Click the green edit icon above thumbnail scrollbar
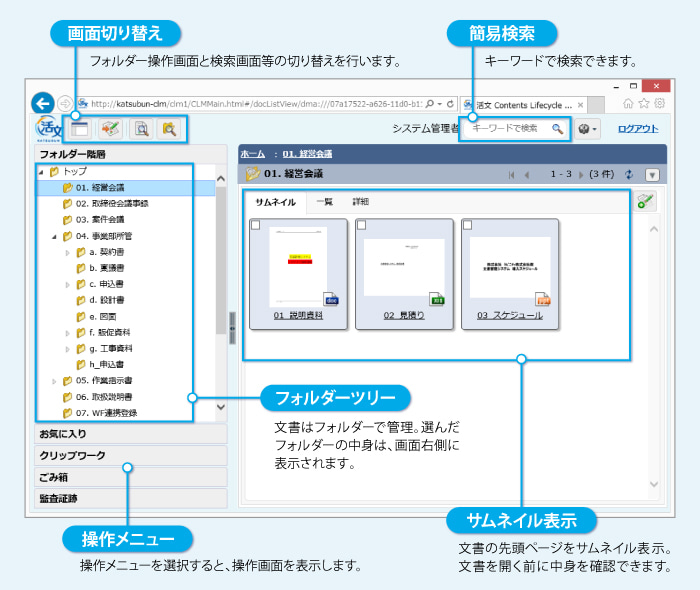Screen dimensions: 700x590 point(645,201)
